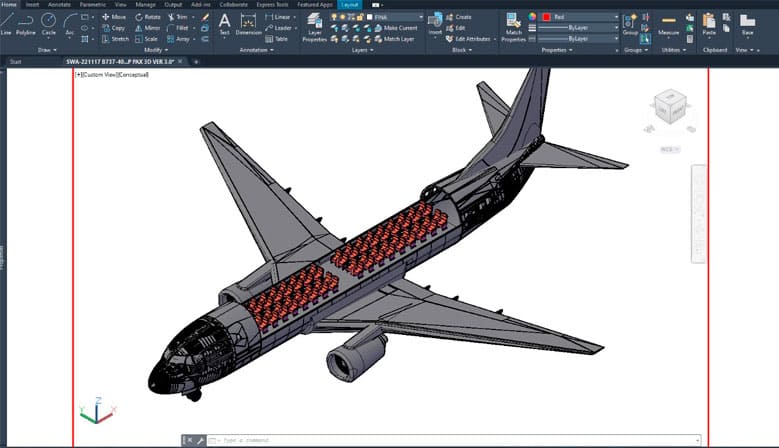Click the Make Current layer button

tap(399, 28)
